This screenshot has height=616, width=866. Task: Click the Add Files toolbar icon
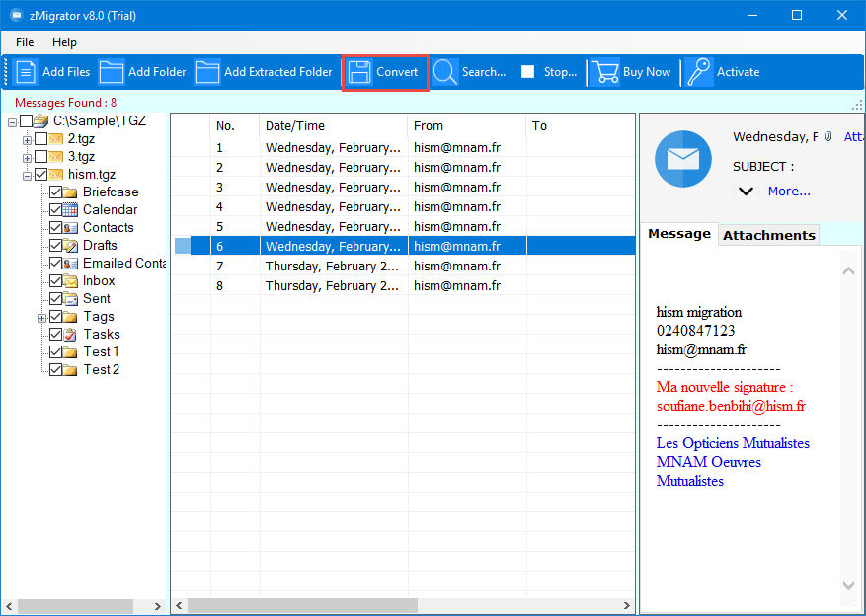(x=26, y=72)
